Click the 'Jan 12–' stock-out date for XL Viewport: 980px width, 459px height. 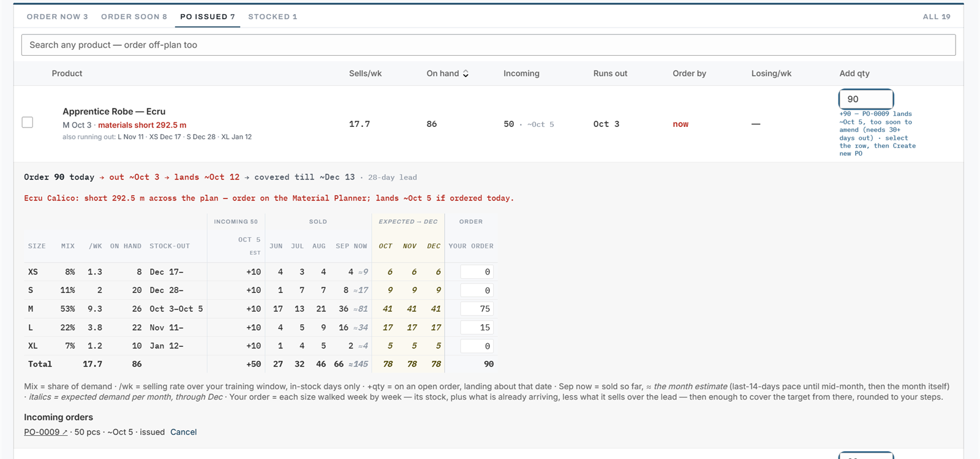click(167, 346)
